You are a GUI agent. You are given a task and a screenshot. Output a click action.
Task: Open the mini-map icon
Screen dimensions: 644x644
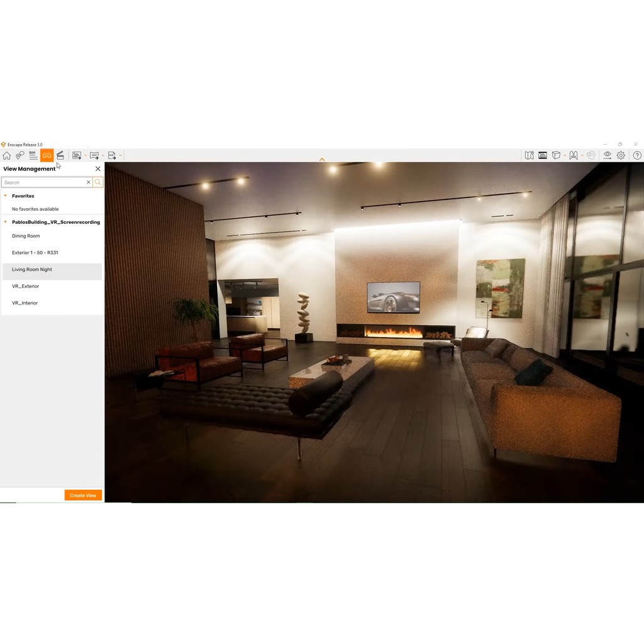[x=529, y=155]
